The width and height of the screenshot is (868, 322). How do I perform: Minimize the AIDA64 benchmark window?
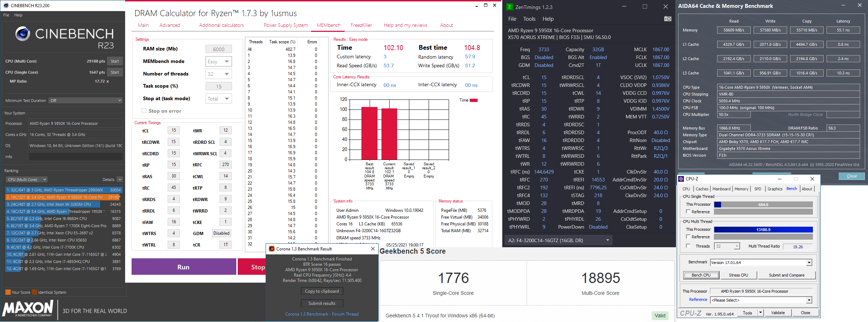[x=843, y=5]
